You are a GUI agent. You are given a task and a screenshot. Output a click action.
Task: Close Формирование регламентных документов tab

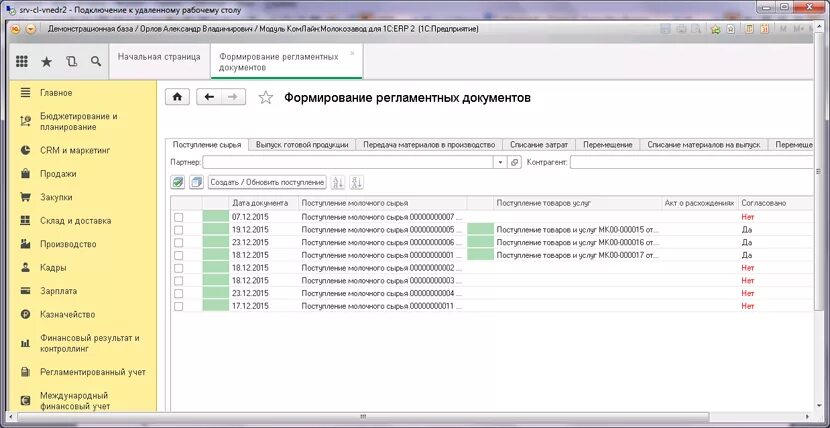click(x=352, y=53)
